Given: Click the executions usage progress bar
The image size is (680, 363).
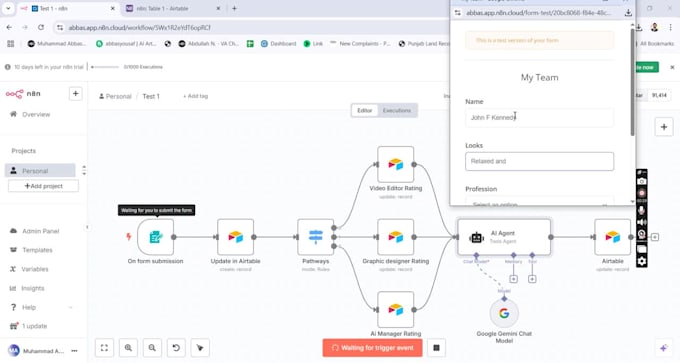Looking at the screenshot, I should (x=105, y=67).
